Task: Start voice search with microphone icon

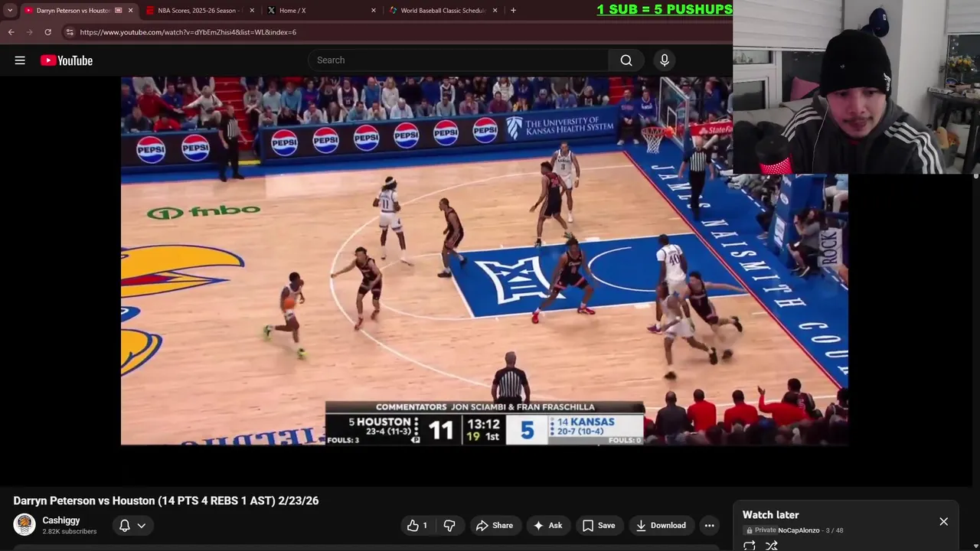Action: coord(665,60)
